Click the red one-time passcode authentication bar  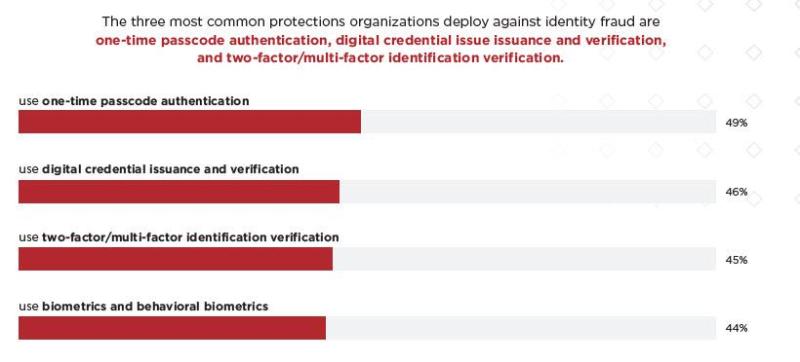(x=190, y=122)
